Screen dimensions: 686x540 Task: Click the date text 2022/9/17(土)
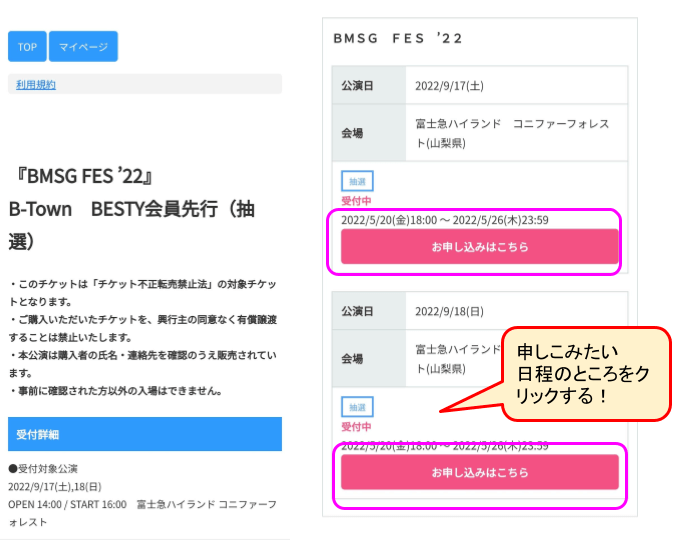pos(449,86)
